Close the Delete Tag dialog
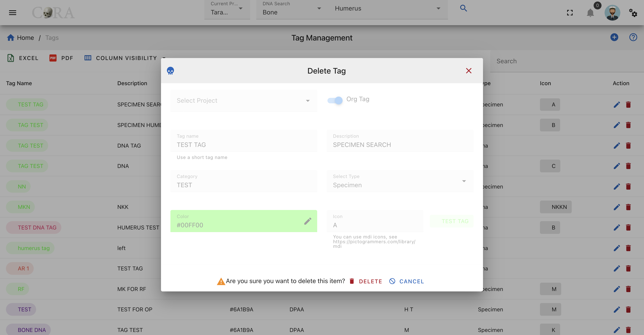The width and height of the screenshot is (644, 335). point(469,71)
